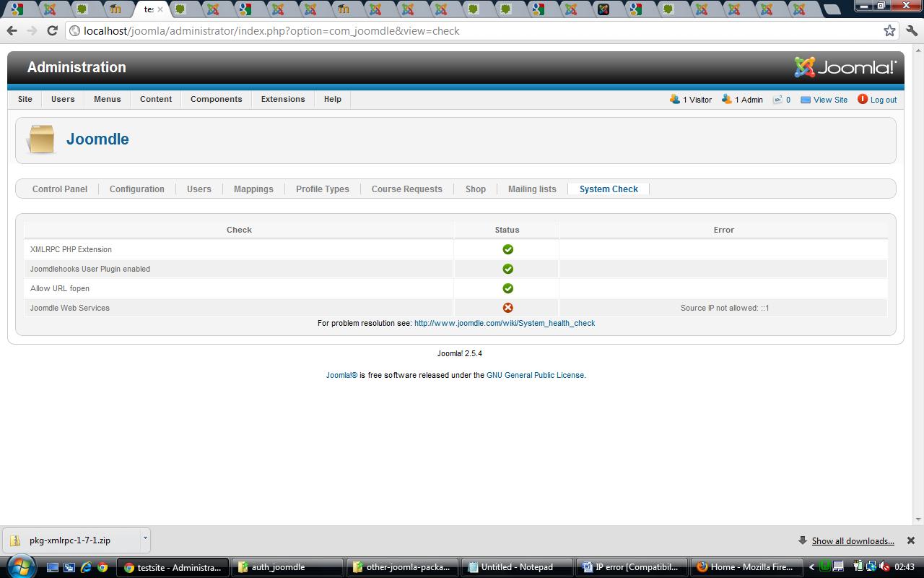Click the Joomdle package box icon

click(41, 139)
